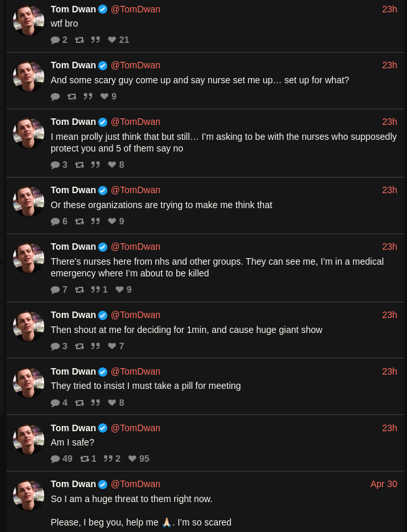Click the 23h timestamp on the 'Am I safe?' tweet

pyautogui.click(x=389, y=428)
